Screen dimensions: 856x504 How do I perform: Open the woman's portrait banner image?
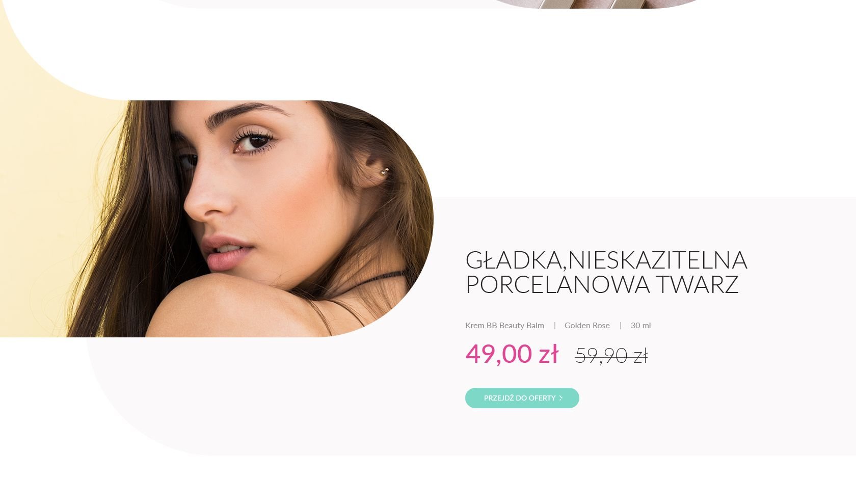point(217,219)
